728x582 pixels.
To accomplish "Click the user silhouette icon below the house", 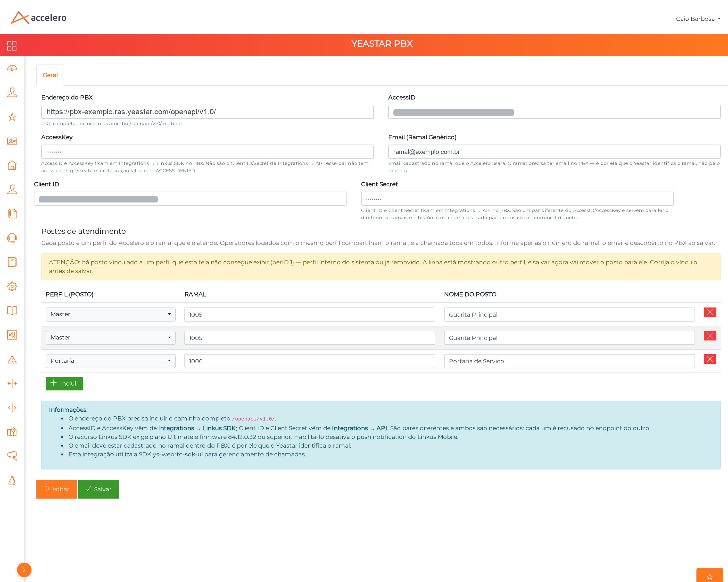I will [x=12, y=189].
